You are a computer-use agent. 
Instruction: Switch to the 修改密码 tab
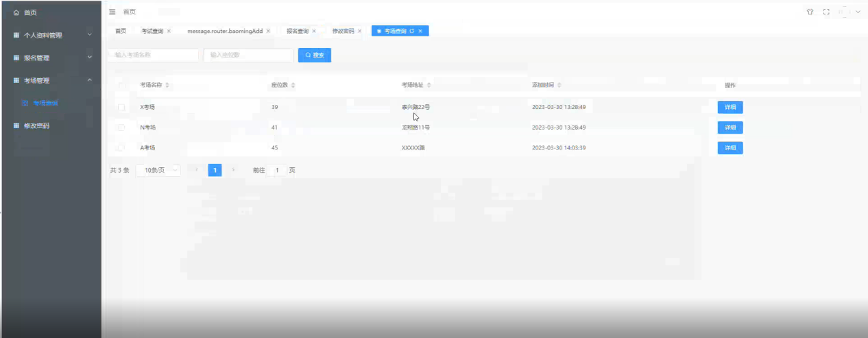coord(343,31)
